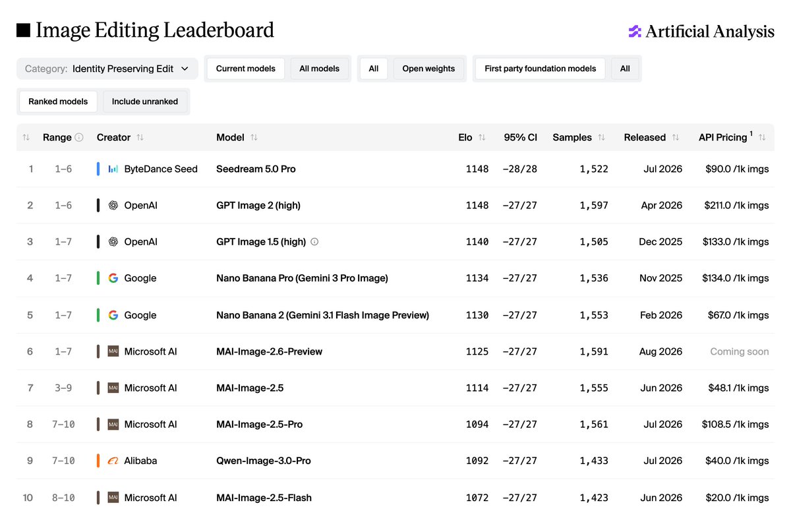
Task: Click OpenAI icon in GPT Image 1.5 row
Action: coord(113,242)
